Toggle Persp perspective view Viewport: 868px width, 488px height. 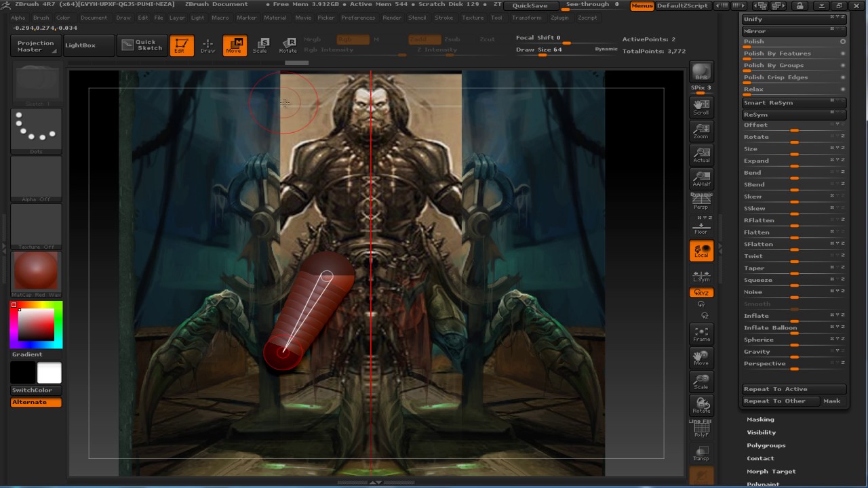click(x=701, y=201)
